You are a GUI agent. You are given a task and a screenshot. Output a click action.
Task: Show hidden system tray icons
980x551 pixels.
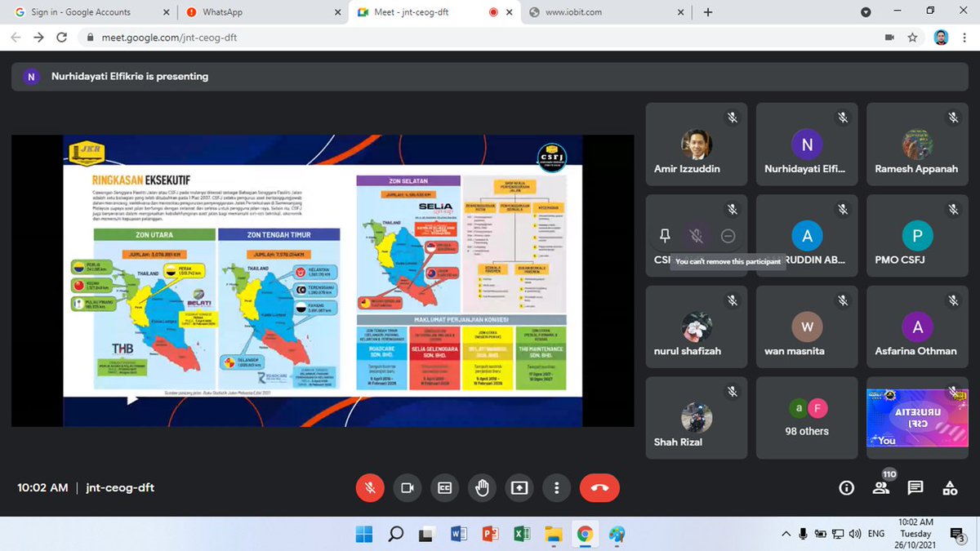(x=786, y=534)
